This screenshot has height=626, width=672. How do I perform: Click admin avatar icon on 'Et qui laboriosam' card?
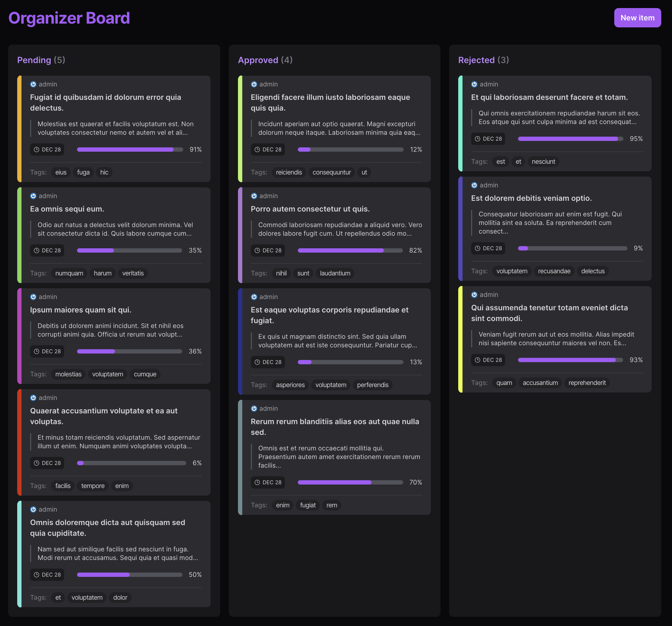(x=474, y=84)
